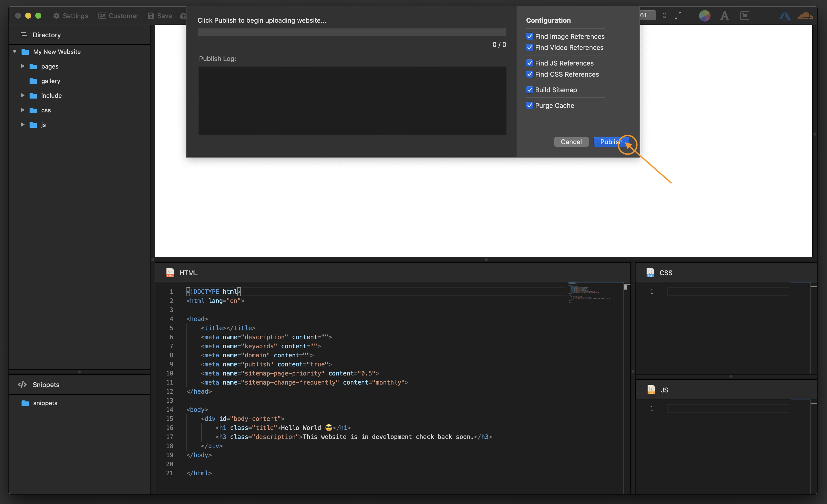The height and width of the screenshot is (504, 827).
Task: Open the color wheel picker
Action: click(704, 15)
